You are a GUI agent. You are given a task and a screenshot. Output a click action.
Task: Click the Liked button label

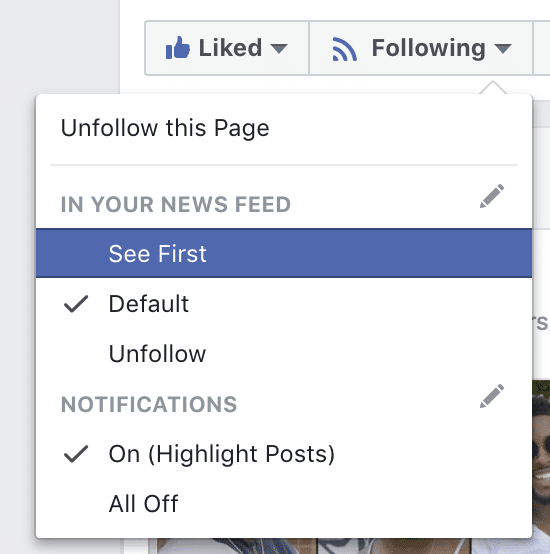click(x=230, y=48)
